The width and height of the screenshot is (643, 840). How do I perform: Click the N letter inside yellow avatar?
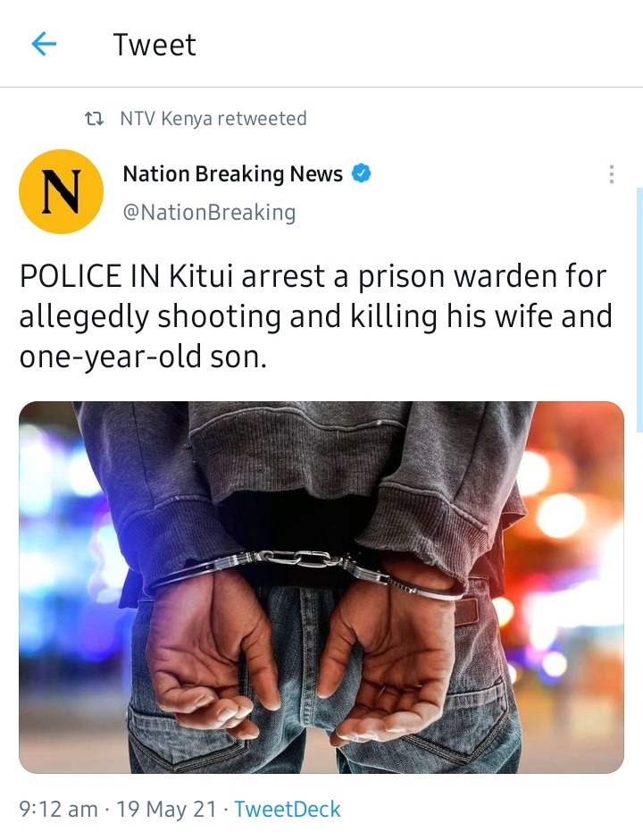click(61, 191)
